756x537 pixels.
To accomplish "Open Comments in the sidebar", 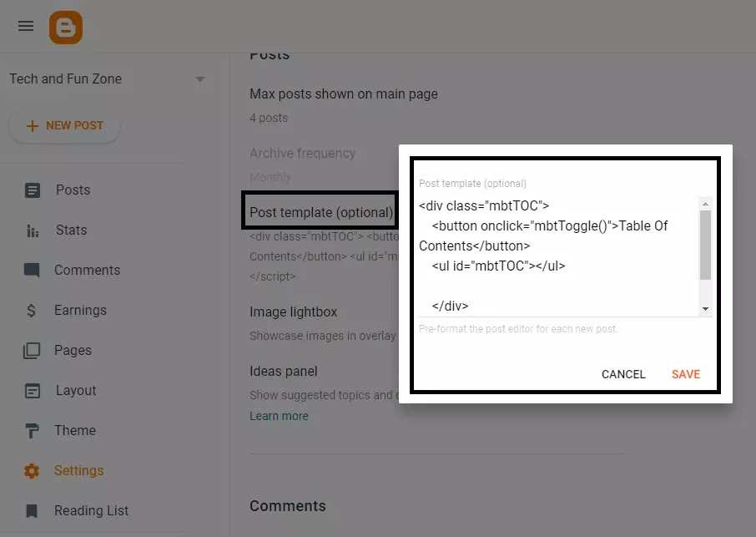I will click(x=88, y=270).
